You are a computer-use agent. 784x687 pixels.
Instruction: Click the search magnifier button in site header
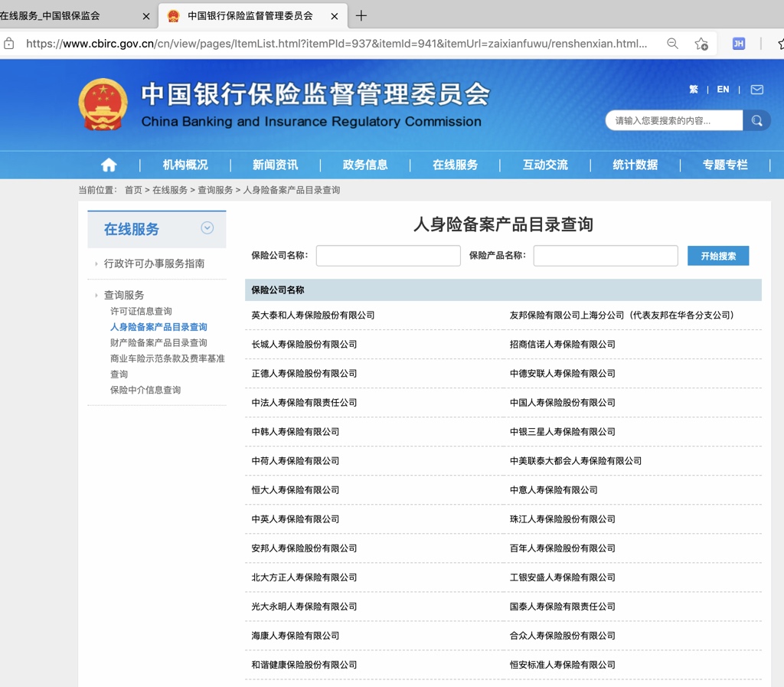coord(756,120)
